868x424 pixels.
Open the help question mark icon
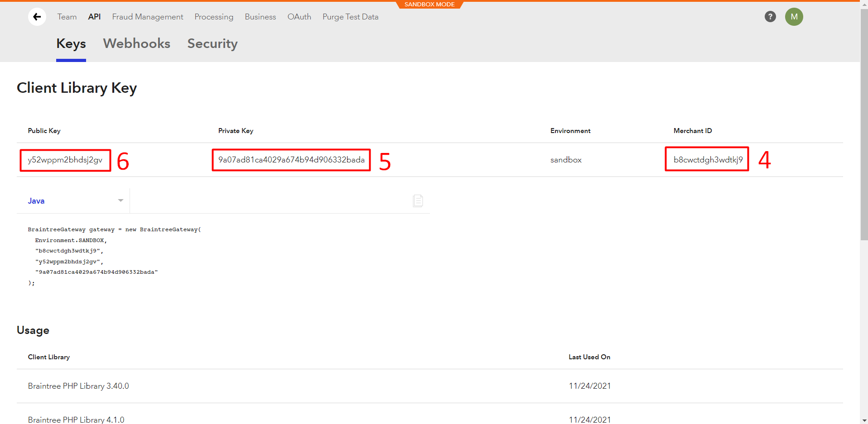pyautogui.click(x=770, y=17)
